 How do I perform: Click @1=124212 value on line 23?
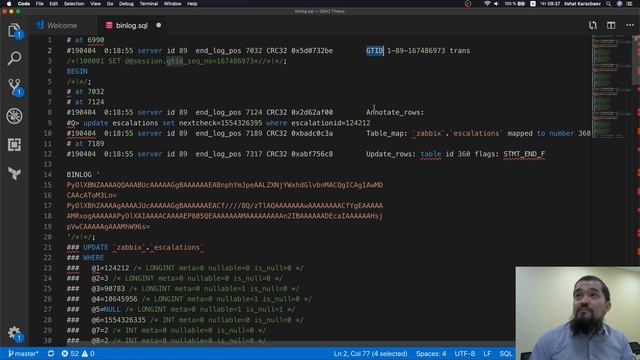point(110,268)
